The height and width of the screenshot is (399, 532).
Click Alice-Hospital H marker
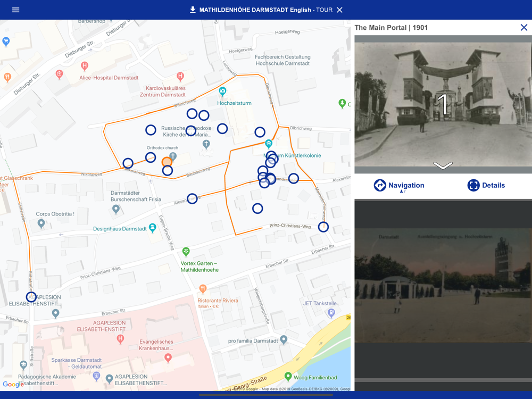(85, 66)
